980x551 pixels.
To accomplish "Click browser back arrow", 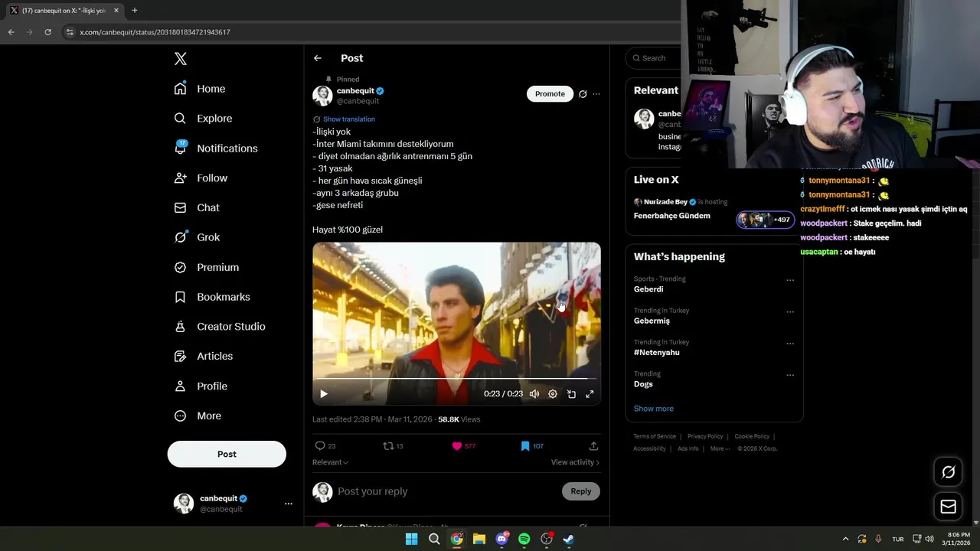I will [x=11, y=32].
